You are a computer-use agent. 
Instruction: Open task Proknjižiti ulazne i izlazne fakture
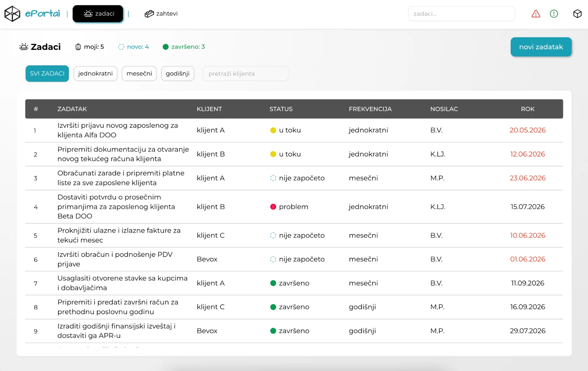click(x=119, y=236)
